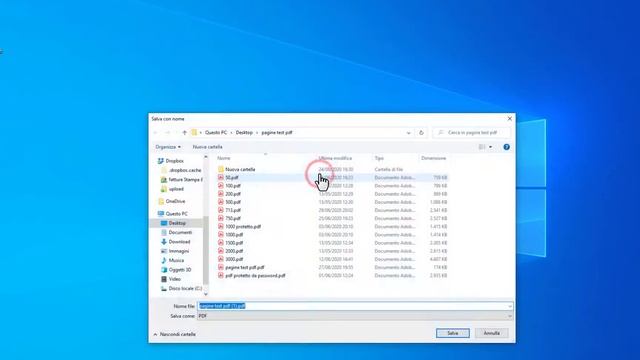Select OneDrive in the navigation pane
The height and width of the screenshot is (360, 640).
(x=175, y=201)
